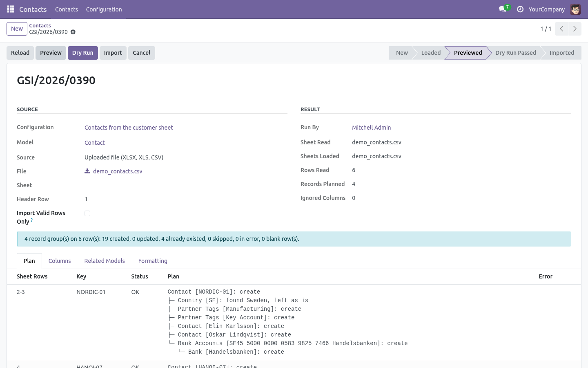
Task: Open Mitchell Admin user link
Action: (372, 128)
